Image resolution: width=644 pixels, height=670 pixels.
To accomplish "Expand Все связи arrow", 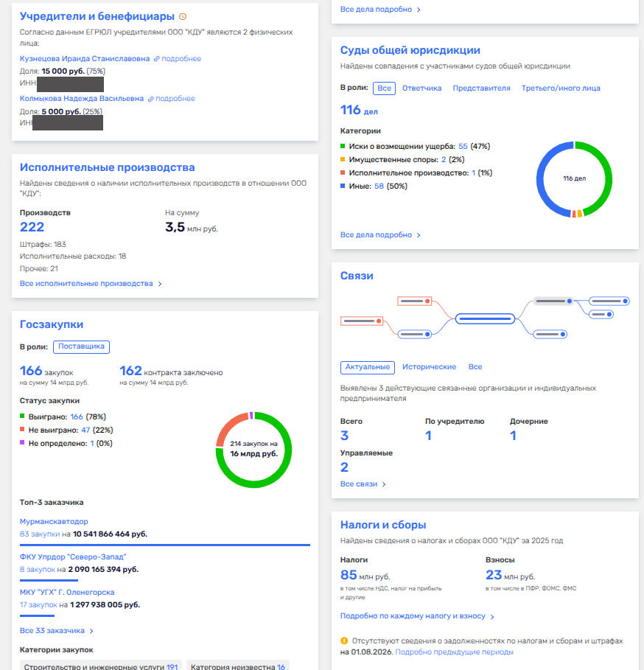I will pos(384,484).
